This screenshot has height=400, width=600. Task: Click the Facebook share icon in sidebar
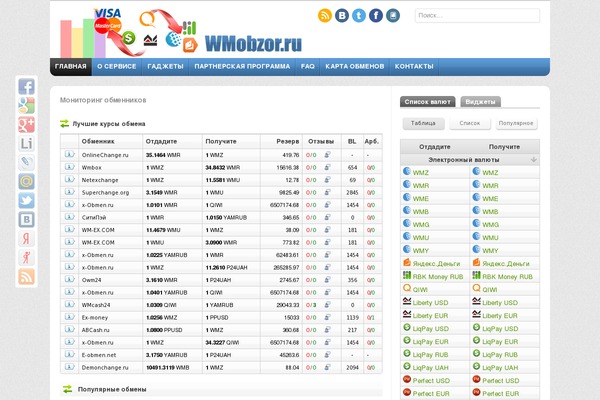[26, 87]
